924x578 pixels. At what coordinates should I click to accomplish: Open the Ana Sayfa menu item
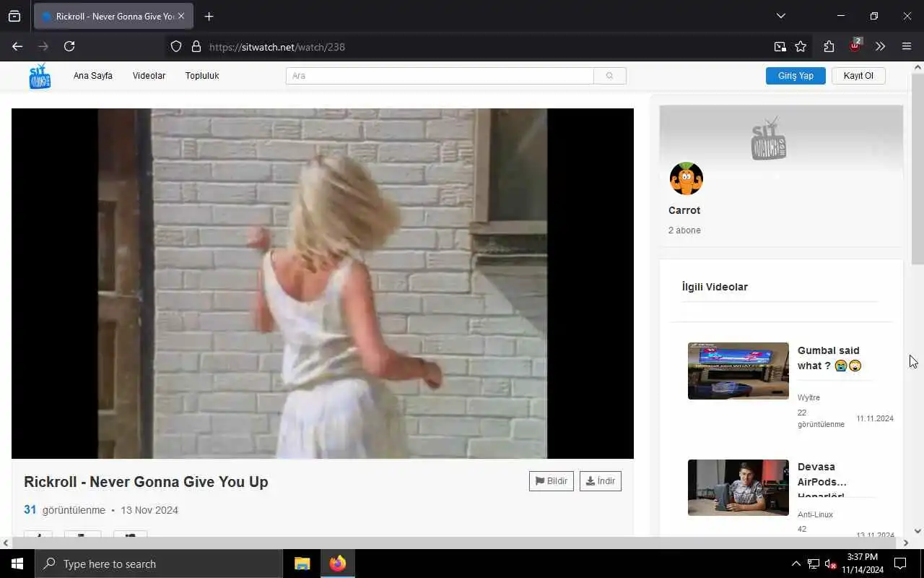[x=92, y=76]
